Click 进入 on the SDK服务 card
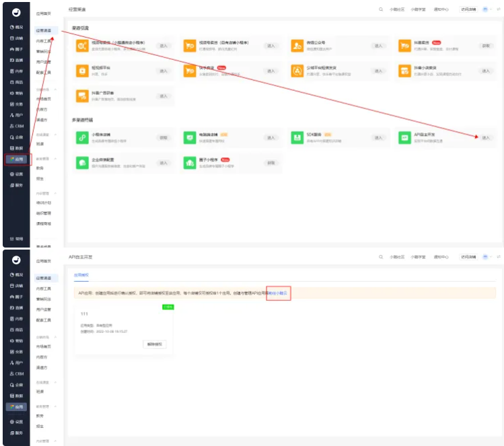Image resolution: width=504 pixels, height=446 pixels. tap(378, 137)
